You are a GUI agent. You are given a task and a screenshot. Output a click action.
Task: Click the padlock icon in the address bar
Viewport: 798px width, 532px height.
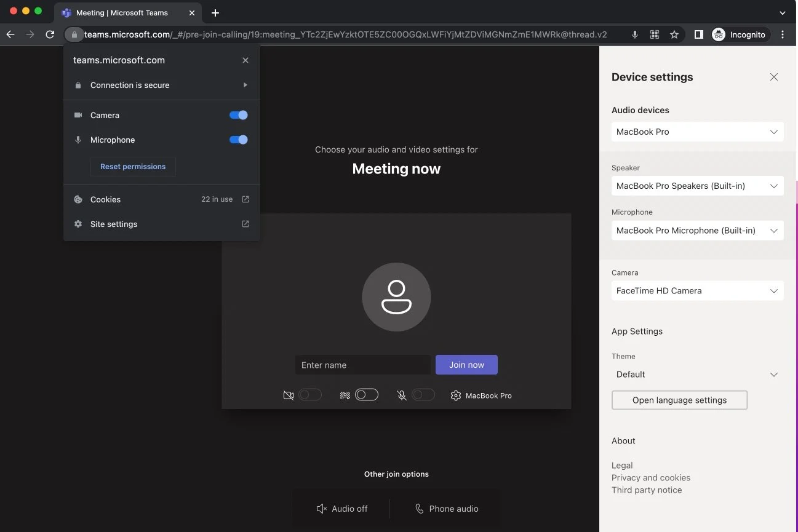(74, 34)
